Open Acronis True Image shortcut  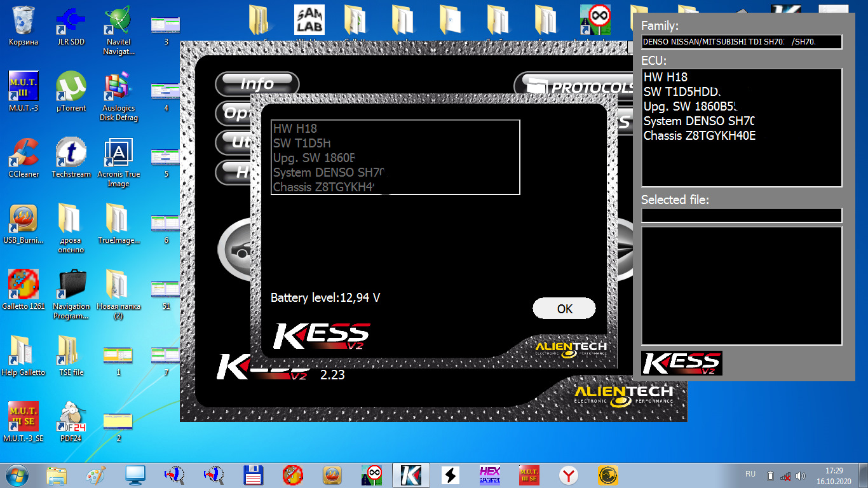(119, 163)
